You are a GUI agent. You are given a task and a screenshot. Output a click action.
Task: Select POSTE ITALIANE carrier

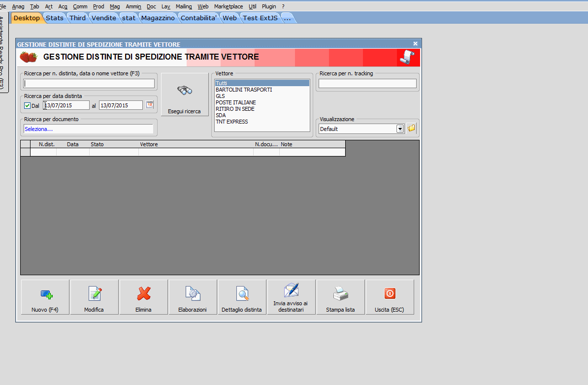pos(262,102)
